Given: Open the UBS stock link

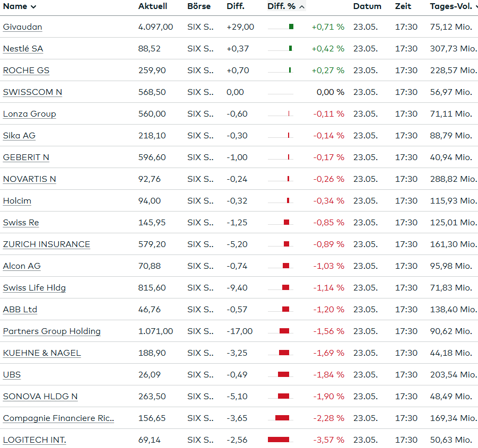Looking at the screenshot, I should 12,375.
